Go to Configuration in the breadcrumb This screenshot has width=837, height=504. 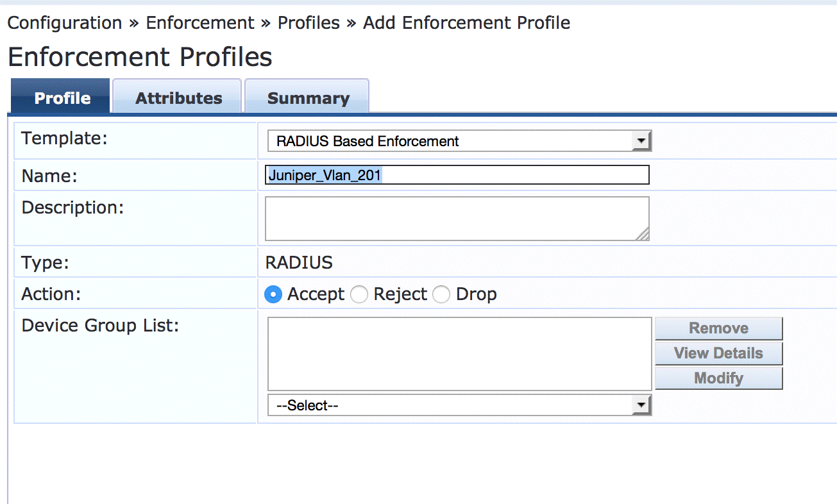click(x=64, y=23)
